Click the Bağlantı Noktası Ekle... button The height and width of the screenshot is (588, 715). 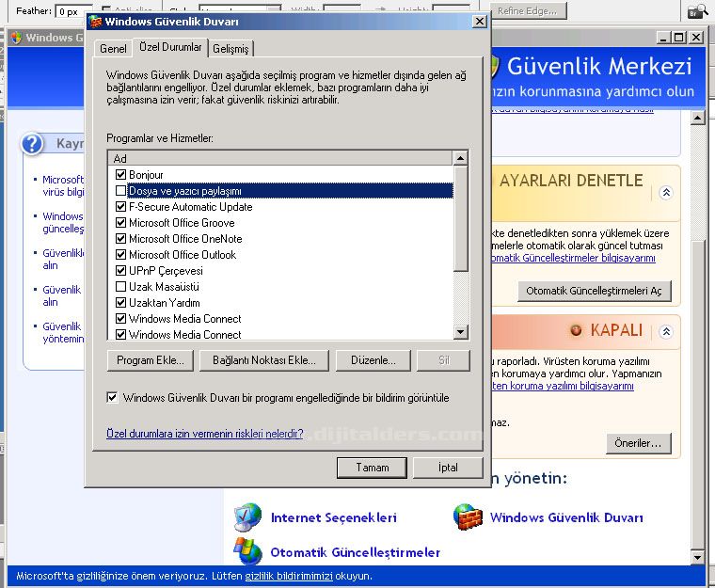(x=264, y=360)
